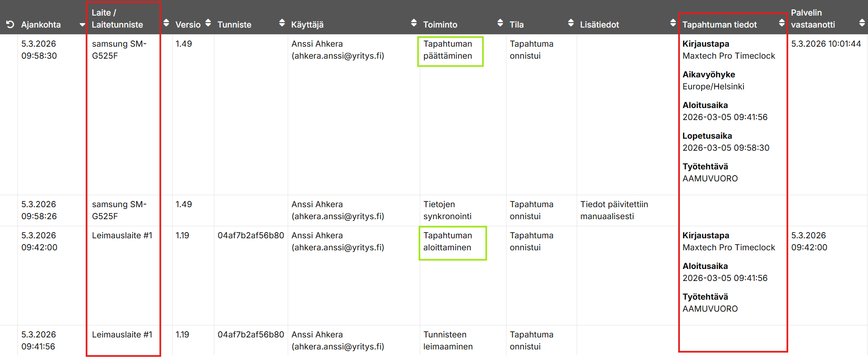Click the 'Tiedot päivitettiin manuaalisesti' cell
Viewport: 868px width, 357px height.
tap(614, 210)
